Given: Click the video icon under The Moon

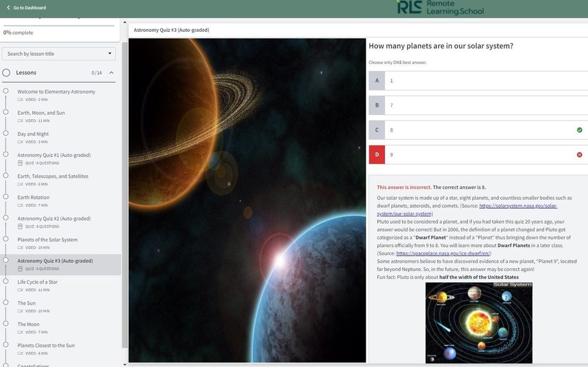Looking at the screenshot, I should [x=20, y=332].
